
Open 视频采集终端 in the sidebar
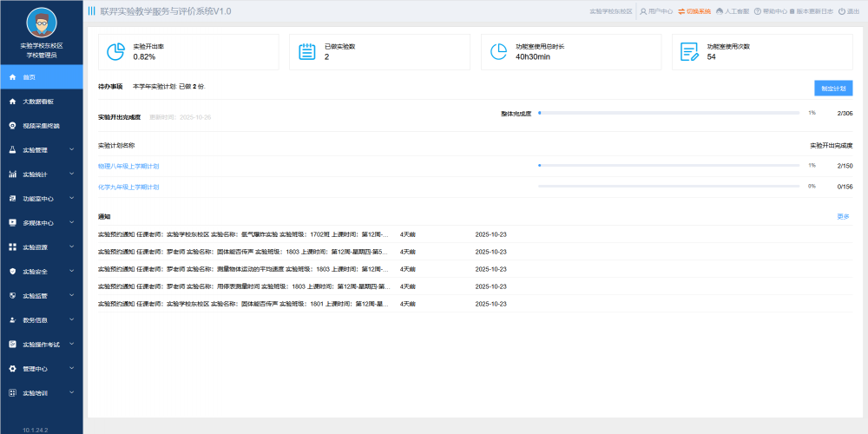point(41,126)
